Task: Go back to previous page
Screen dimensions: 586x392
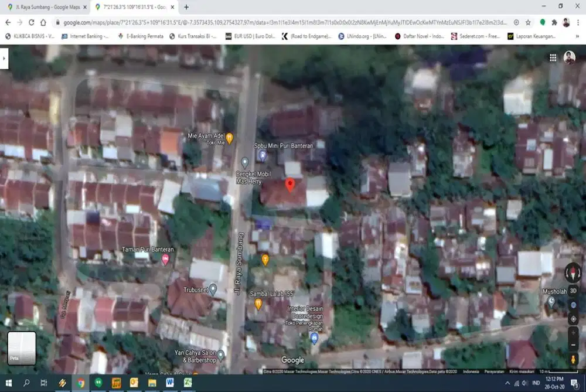Action: coord(8,22)
